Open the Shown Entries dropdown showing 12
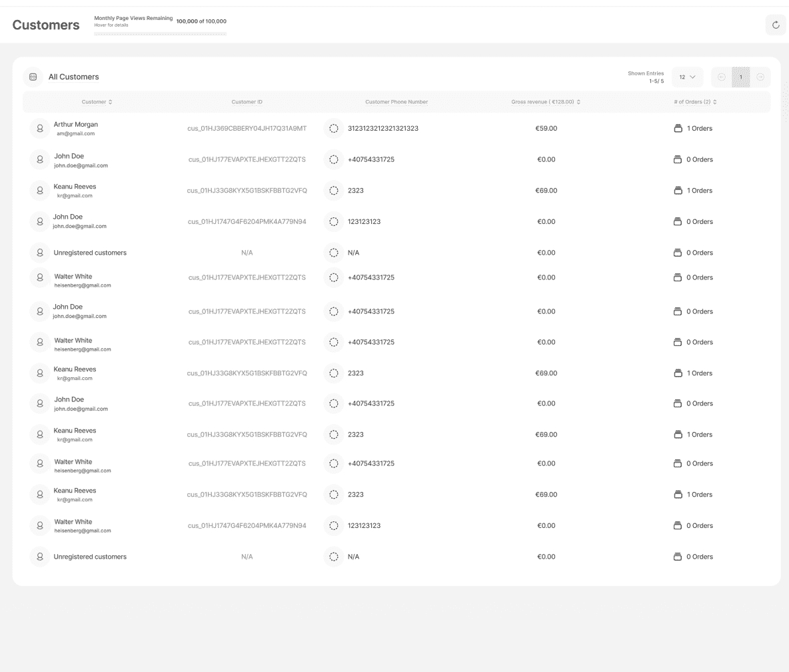The image size is (789, 672). [x=687, y=77]
